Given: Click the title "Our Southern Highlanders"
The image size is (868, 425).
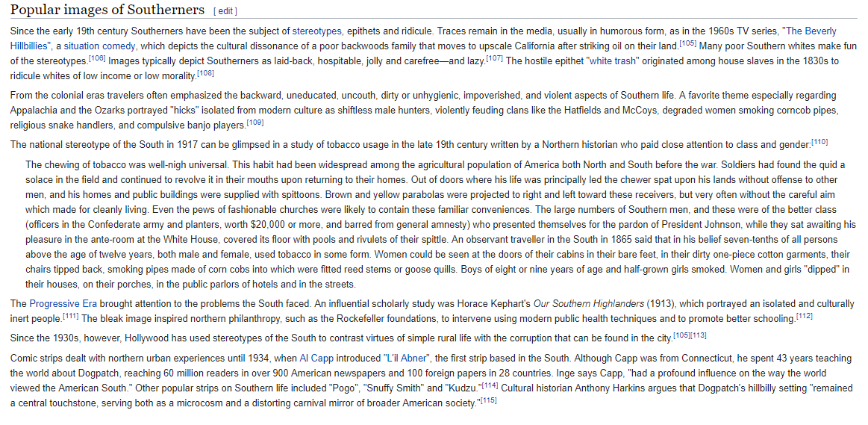Looking at the screenshot, I should pos(588,304).
